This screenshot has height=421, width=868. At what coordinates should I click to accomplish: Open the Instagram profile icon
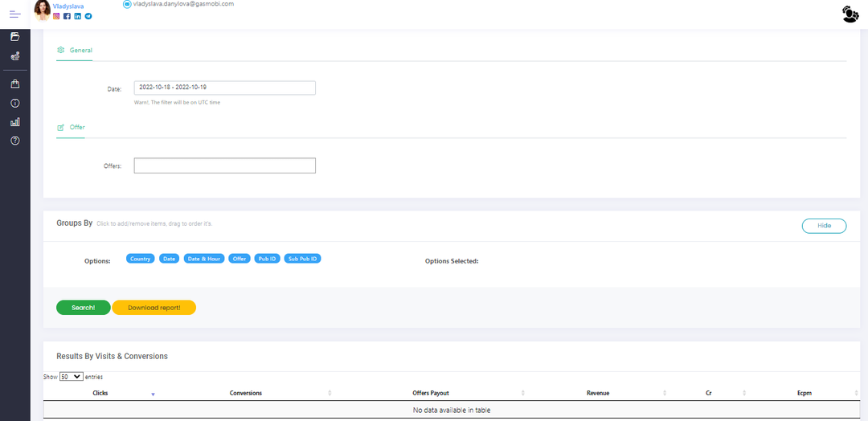click(56, 16)
